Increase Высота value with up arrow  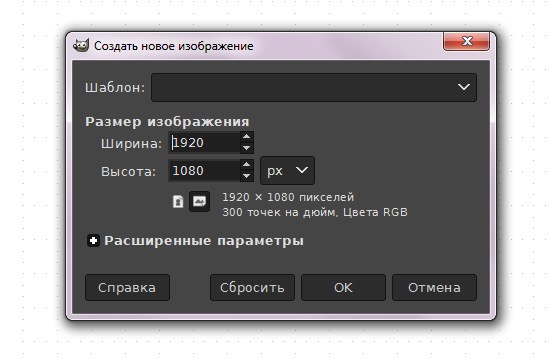pyautogui.click(x=246, y=165)
